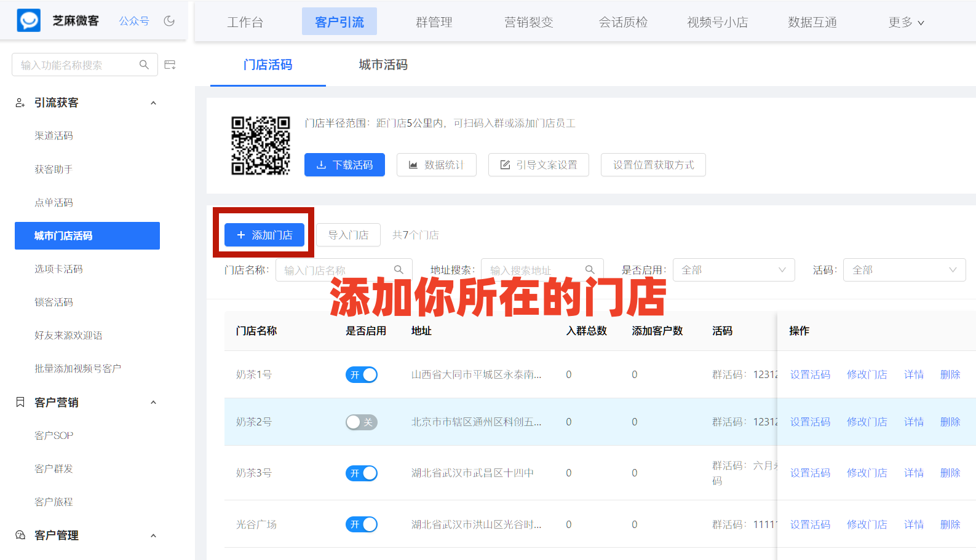Click 修改门店 for 奶茶2号

click(x=867, y=422)
